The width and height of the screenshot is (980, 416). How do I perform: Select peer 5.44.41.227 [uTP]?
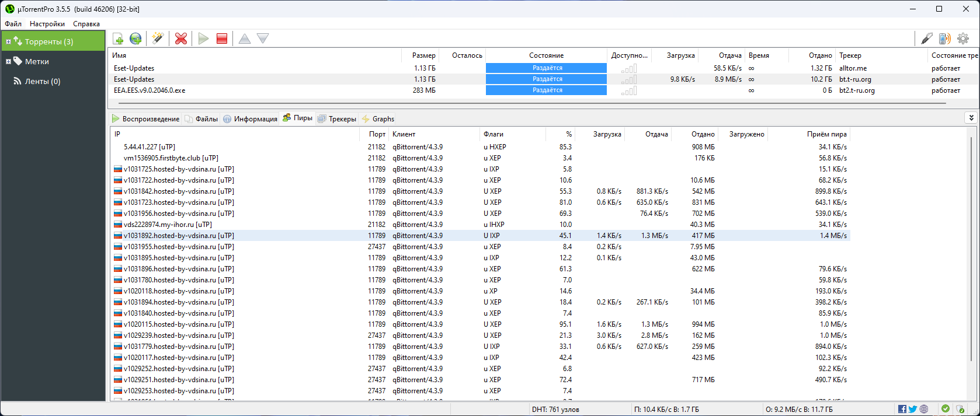[x=480, y=147]
